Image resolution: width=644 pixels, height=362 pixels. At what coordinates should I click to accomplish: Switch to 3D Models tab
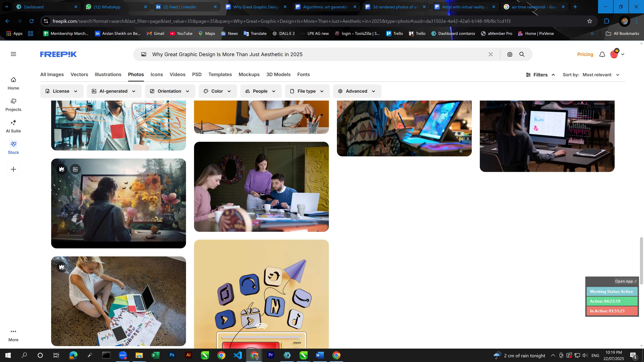[x=278, y=74]
